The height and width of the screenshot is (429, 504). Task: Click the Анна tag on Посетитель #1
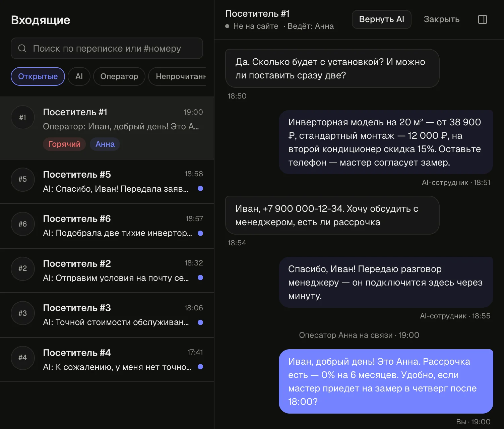105,144
